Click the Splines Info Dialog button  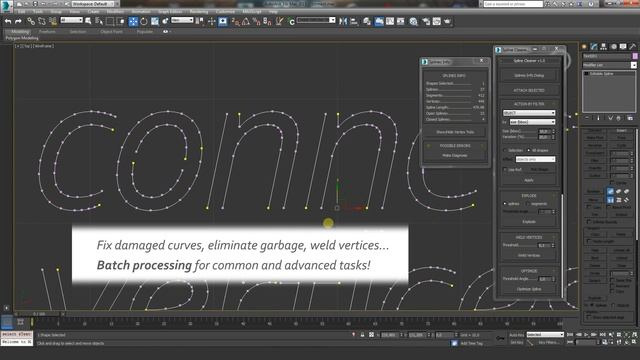pos(529,76)
